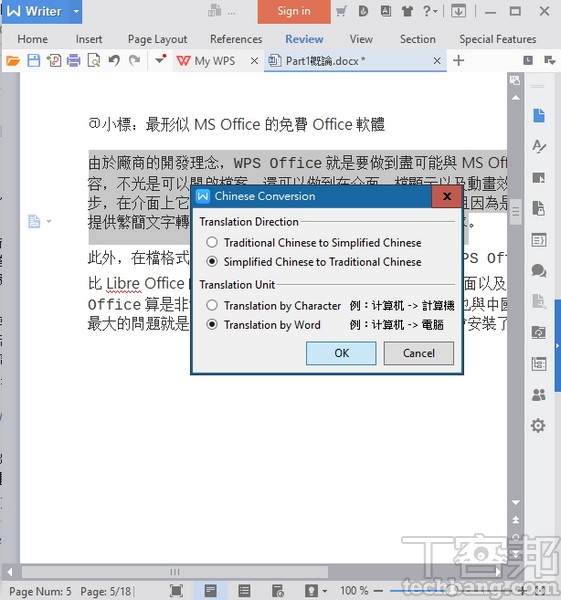Screen dimensions: 561x600
Task: Click the paragraph layout icon in left margin
Action: [x=34, y=222]
